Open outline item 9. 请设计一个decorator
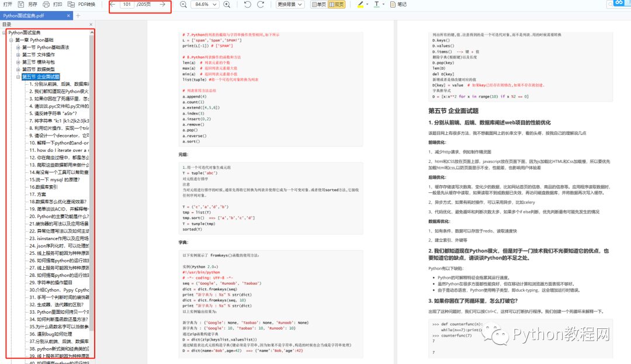Viewport: 631px width, 364px height. coord(59,136)
